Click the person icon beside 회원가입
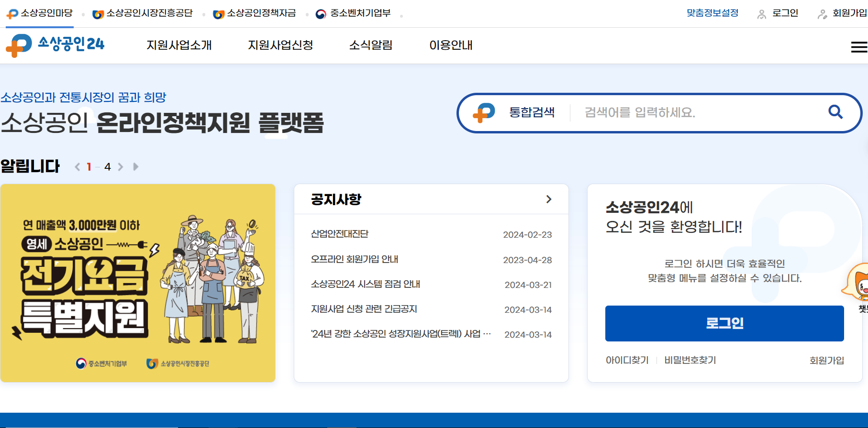Image resolution: width=868 pixels, height=428 pixels. tap(822, 14)
